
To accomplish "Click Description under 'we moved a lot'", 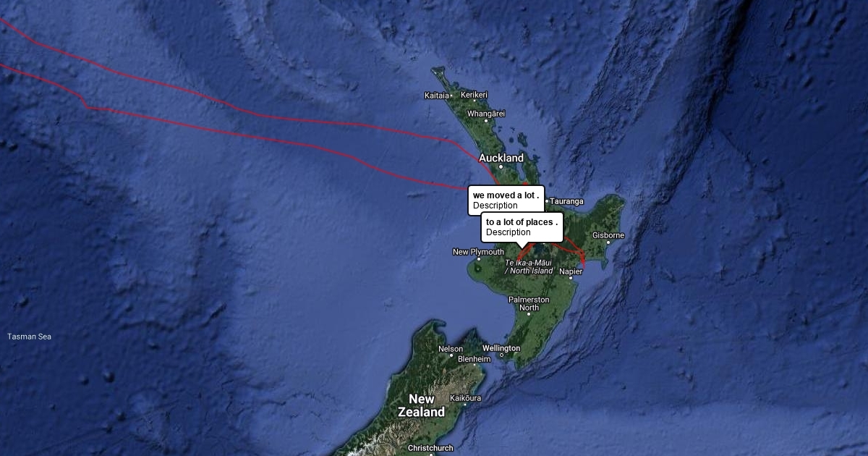I will [x=495, y=206].
